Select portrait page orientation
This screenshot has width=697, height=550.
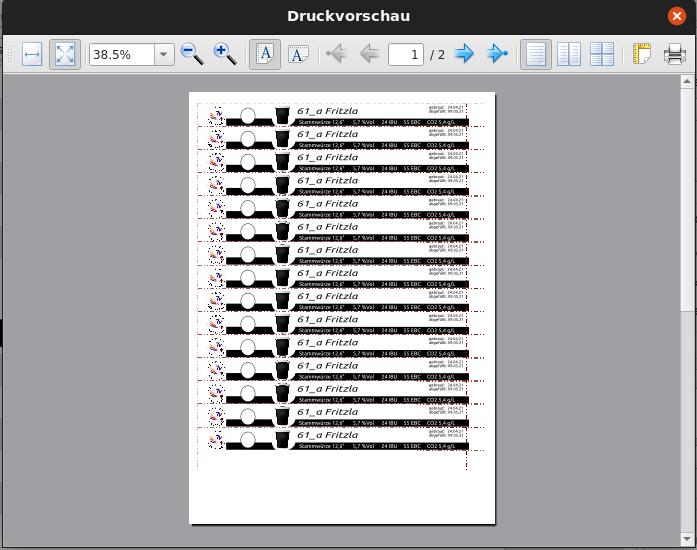pos(265,54)
